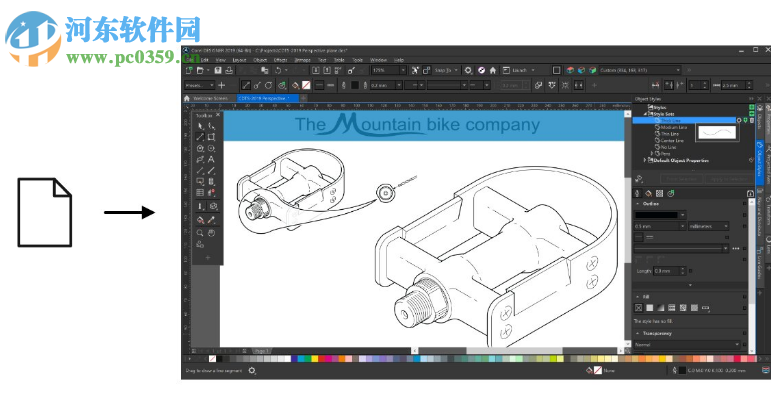
Task: Toggle the straight line draw mode button
Action: tap(246, 85)
